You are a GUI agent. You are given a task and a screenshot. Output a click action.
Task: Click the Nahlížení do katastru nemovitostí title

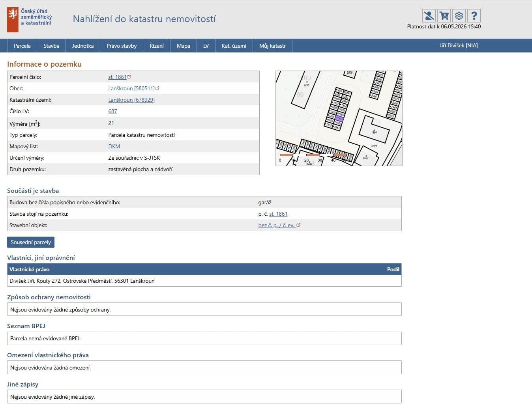[144, 19]
